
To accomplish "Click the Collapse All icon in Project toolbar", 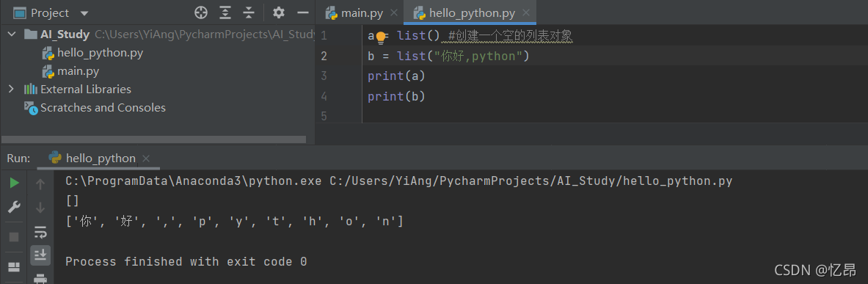I will point(249,12).
